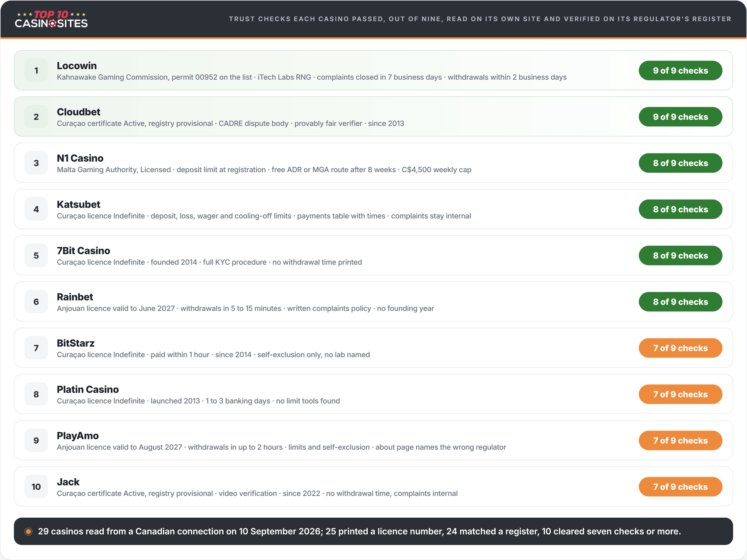Image resolution: width=747 pixels, height=560 pixels.
Task: Click Jack's 7 of 9 checks badge
Action: [681, 487]
